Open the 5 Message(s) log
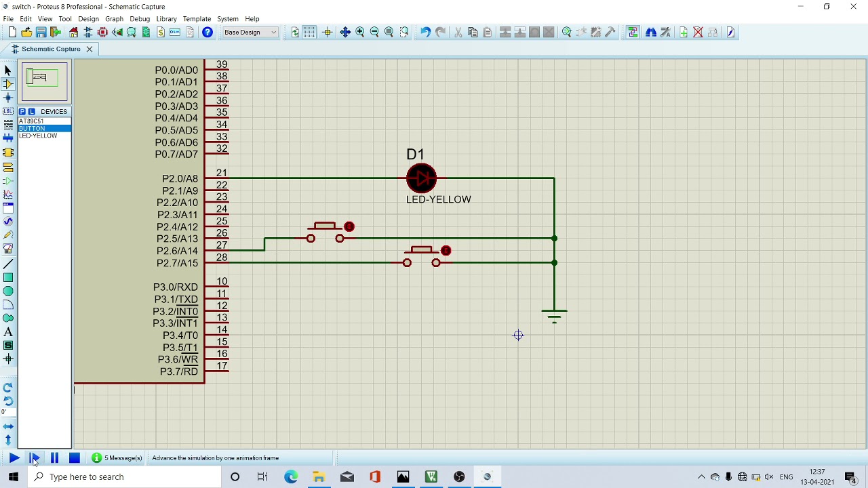 click(x=117, y=458)
